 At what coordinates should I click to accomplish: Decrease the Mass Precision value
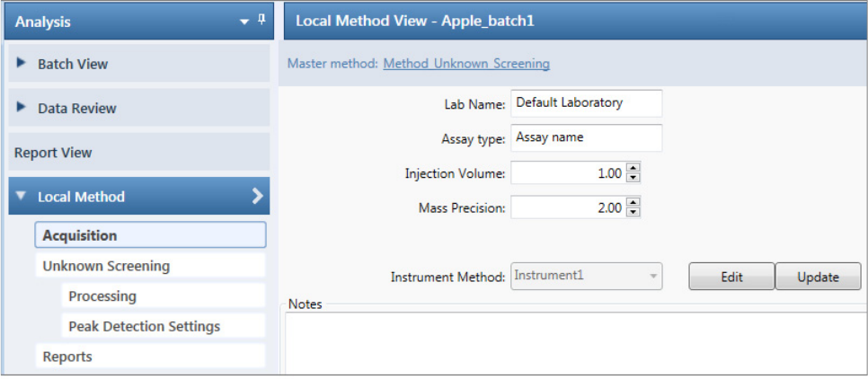[633, 213]
